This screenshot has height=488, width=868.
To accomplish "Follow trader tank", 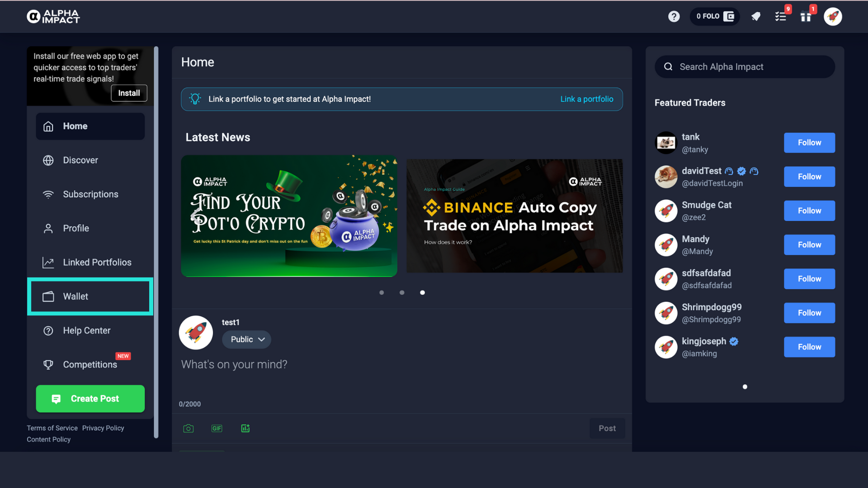I will click(x=809, y=143).
